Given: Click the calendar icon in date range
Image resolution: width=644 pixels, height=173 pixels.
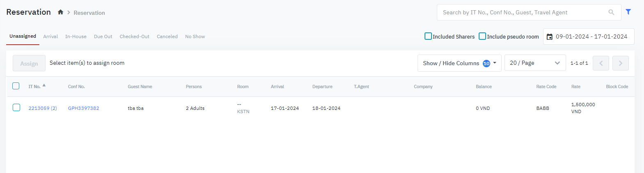Looking at the screenshot, I should 550,37.
